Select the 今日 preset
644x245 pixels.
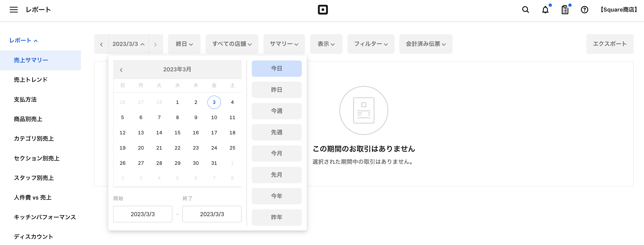pyautogui.click(x=277, y=68)
